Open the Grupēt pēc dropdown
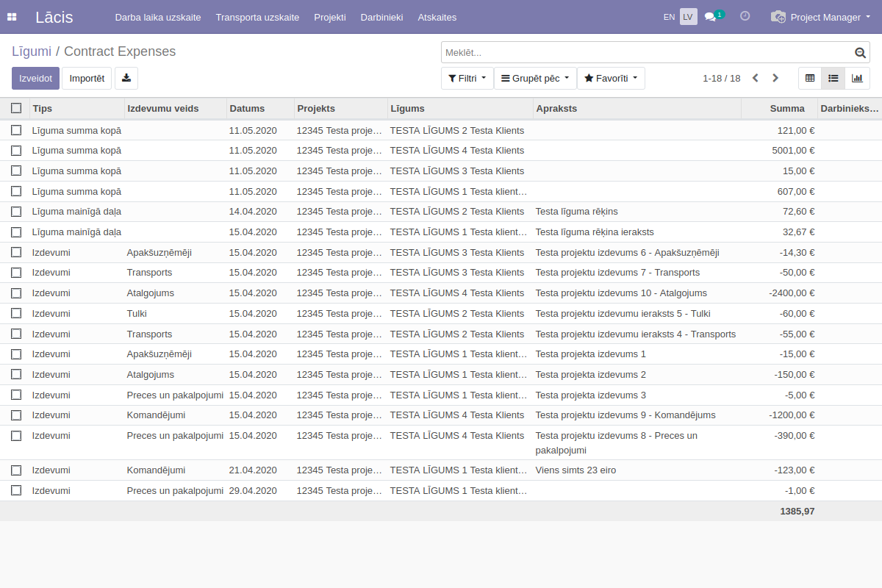 pos(534,78)
